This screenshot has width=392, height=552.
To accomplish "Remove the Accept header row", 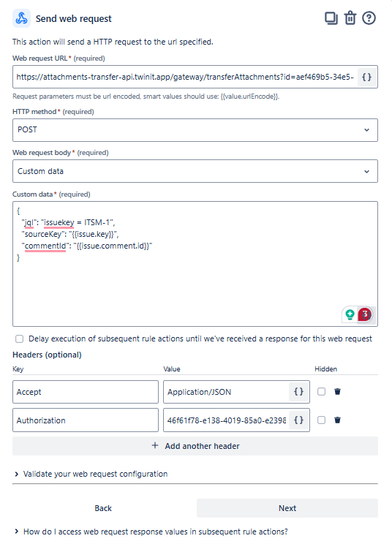I will click(337, 391).
